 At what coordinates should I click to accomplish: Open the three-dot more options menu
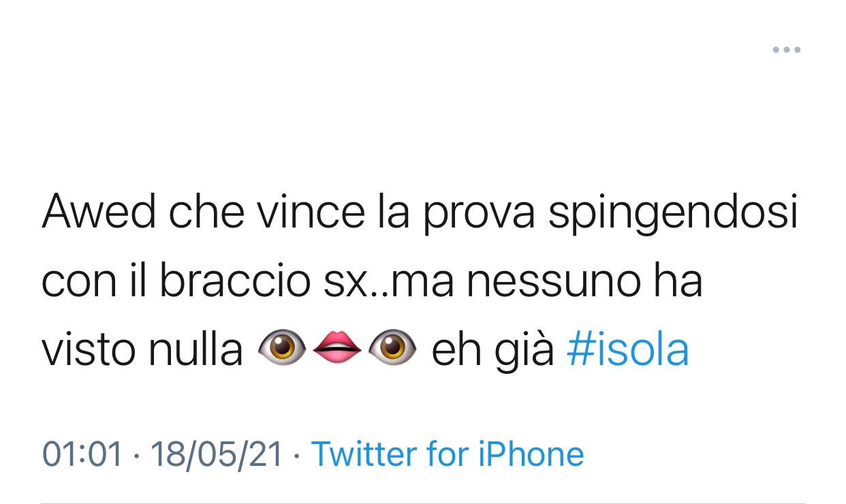pyautogui.click(x=787, y=50)
